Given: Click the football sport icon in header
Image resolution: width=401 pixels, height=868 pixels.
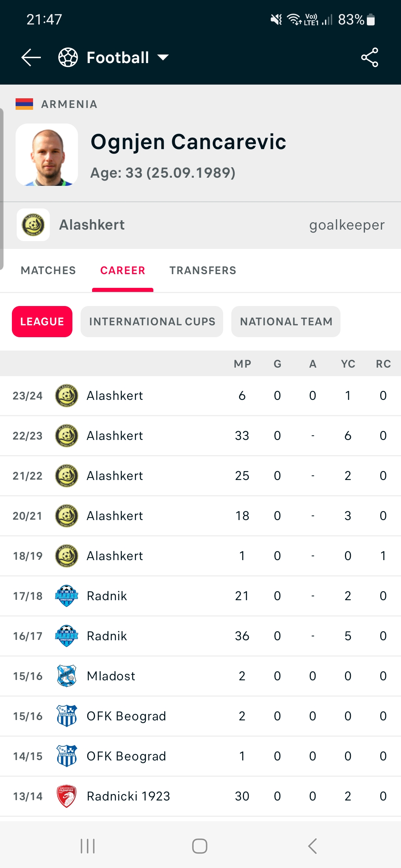Looking at the screenshot, I should pos(68,57).
